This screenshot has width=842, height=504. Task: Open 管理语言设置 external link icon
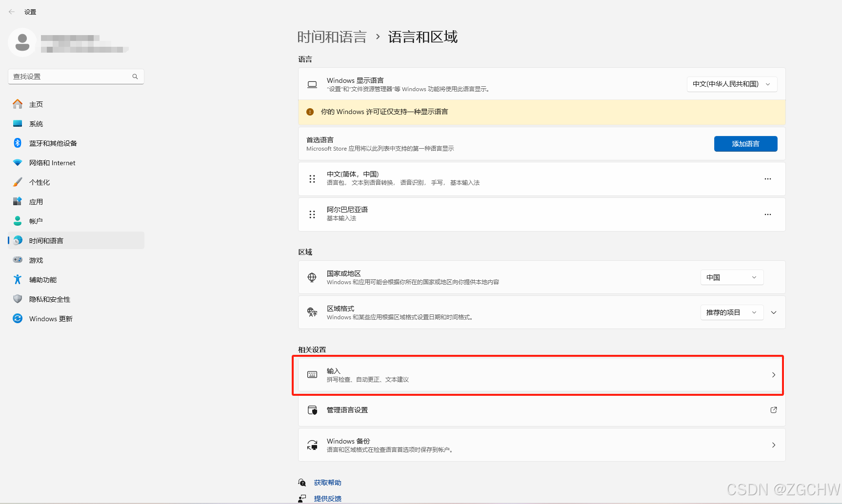[774, 410]
